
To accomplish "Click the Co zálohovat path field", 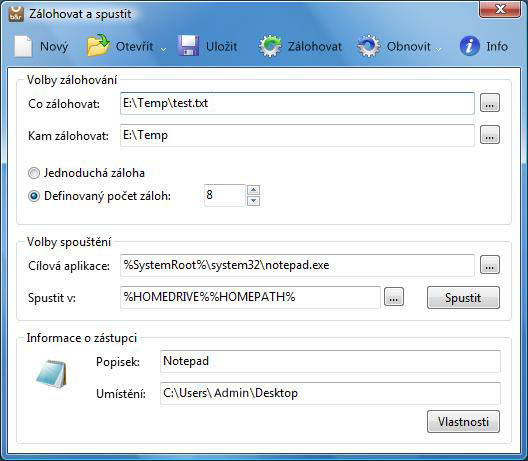I will [x=297, y=103].
